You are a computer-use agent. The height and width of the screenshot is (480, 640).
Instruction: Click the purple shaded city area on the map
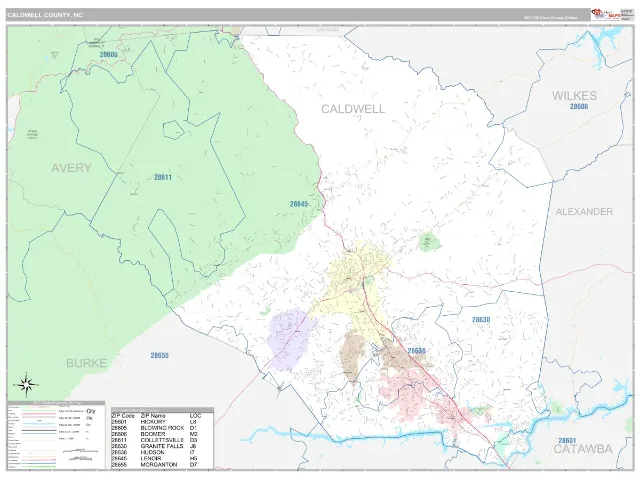coord(291,339)
